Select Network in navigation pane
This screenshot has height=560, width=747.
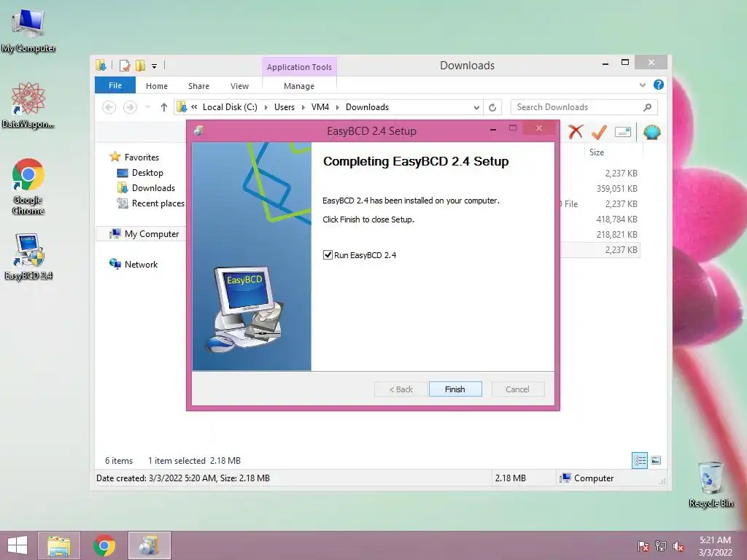pos(141,264)
